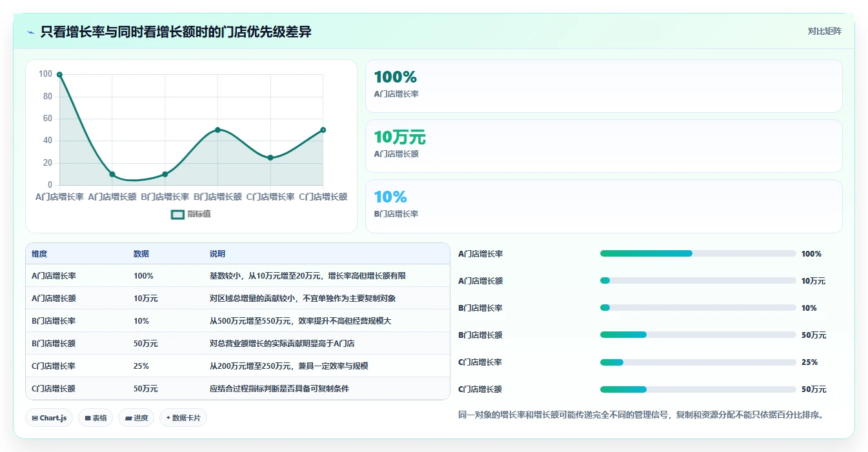Viewport: 868px width, 452px height.
Task: Click the B门店增长额 progress bar
Action: click(698, 335)
